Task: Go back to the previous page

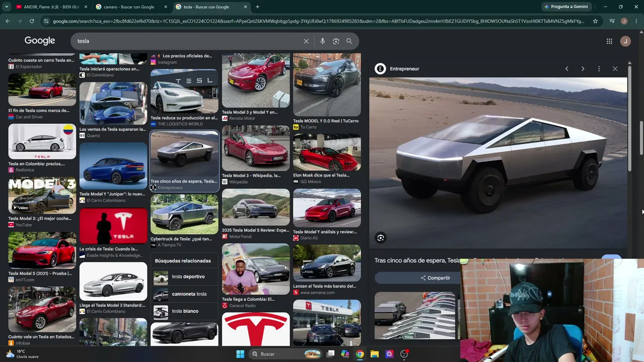Action: click(x=8, y=21)
